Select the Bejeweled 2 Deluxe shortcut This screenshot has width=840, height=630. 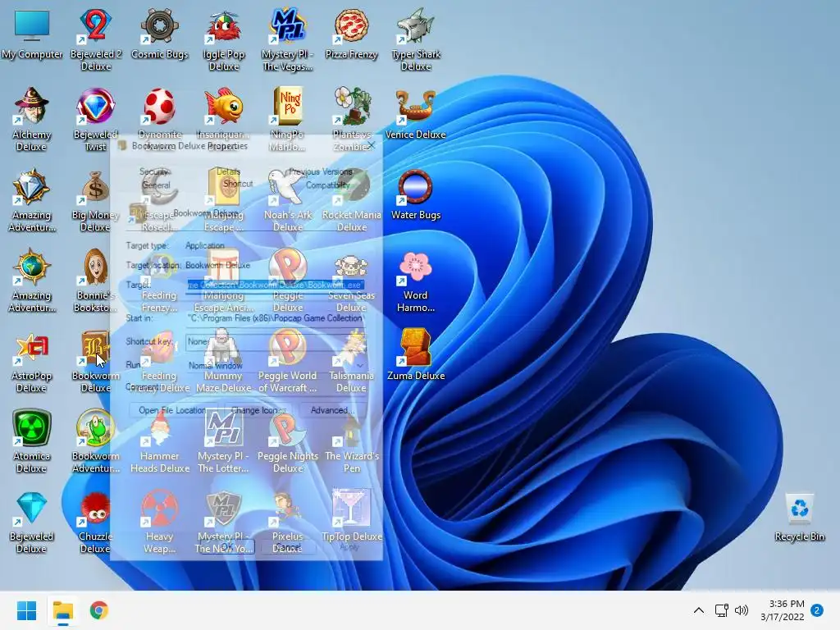pyautogui.click(x=96, y=40)
